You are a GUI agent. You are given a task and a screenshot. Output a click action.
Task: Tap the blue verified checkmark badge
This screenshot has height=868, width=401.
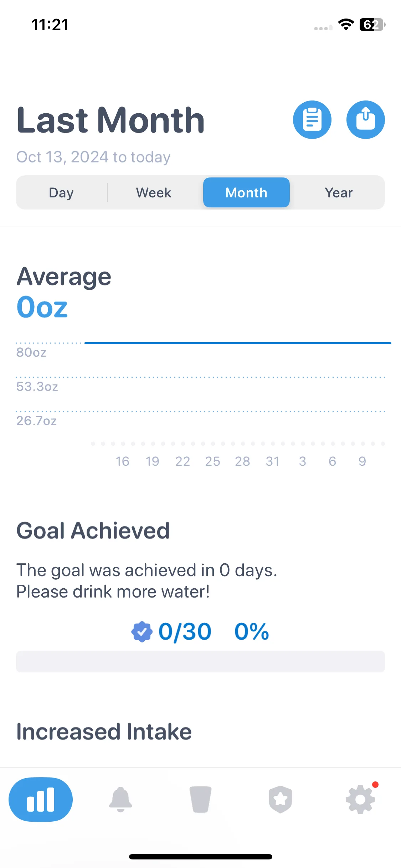pyautogui.click(x=142, y=632)
